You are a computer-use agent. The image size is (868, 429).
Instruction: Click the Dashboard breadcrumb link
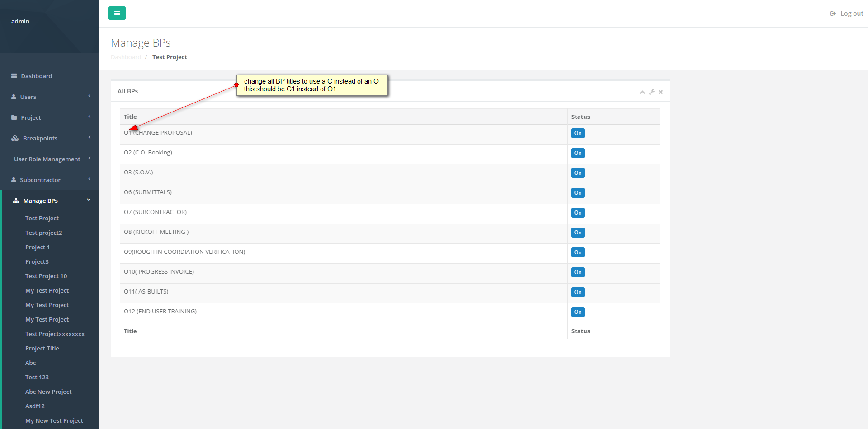126,57
